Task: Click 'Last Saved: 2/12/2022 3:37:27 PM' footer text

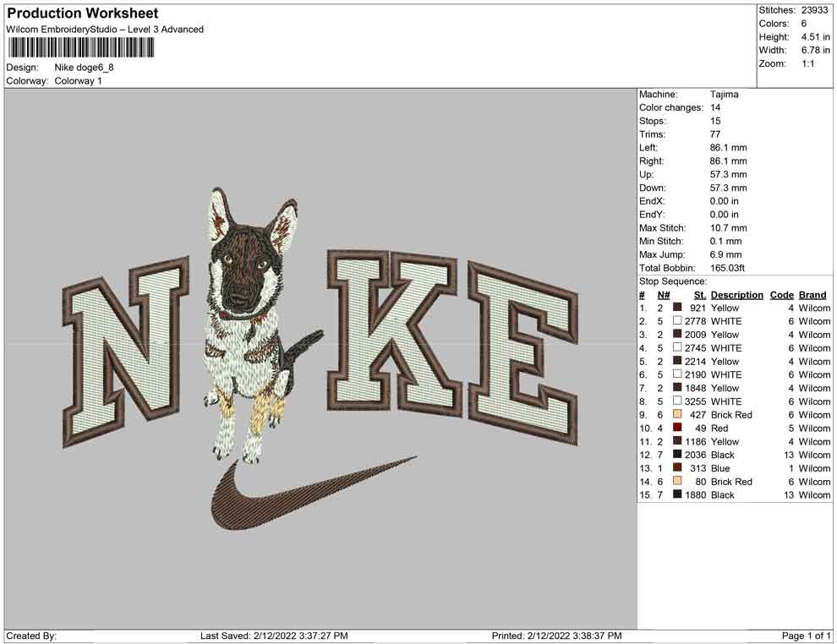Action: coord(274,636)
